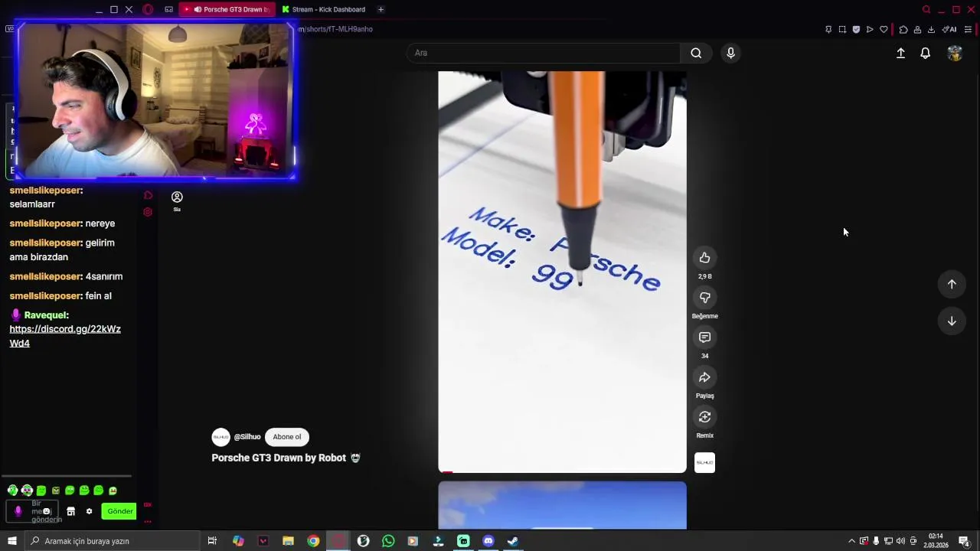This screenshot has width=980, height=551.
Task: Start voice search with microphone icon
Action: click(x=730, y=53)
